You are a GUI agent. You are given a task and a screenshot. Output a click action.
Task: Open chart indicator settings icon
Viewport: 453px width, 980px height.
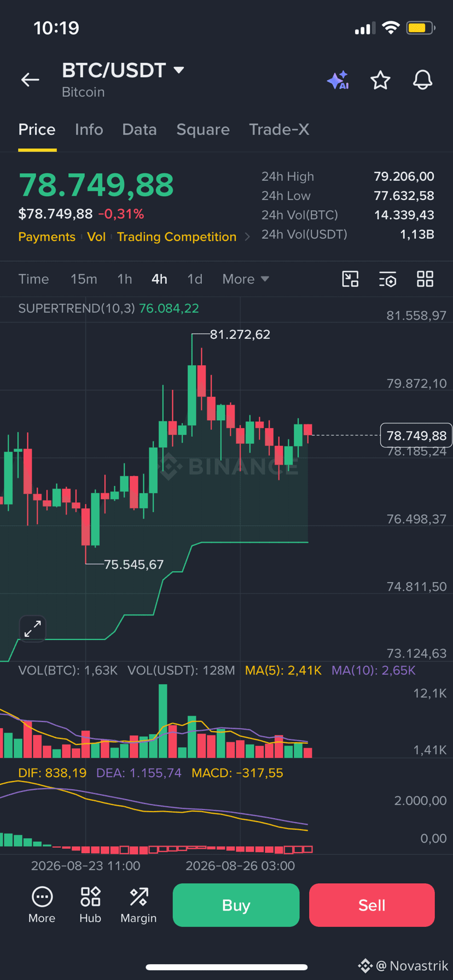388,279
